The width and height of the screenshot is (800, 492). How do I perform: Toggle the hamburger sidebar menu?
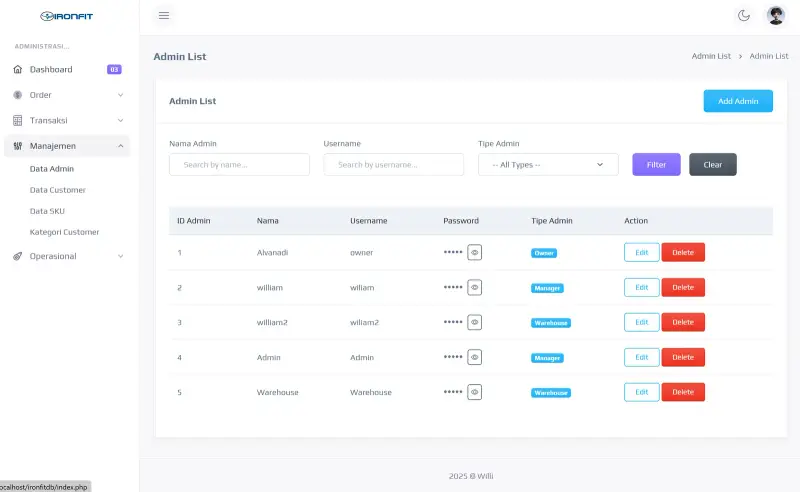164,15
